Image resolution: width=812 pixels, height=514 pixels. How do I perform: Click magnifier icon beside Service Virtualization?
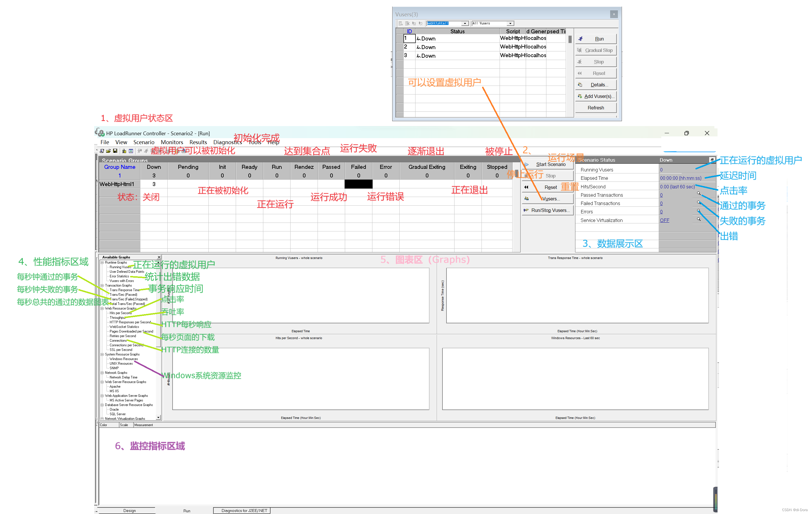pos(699,219)
